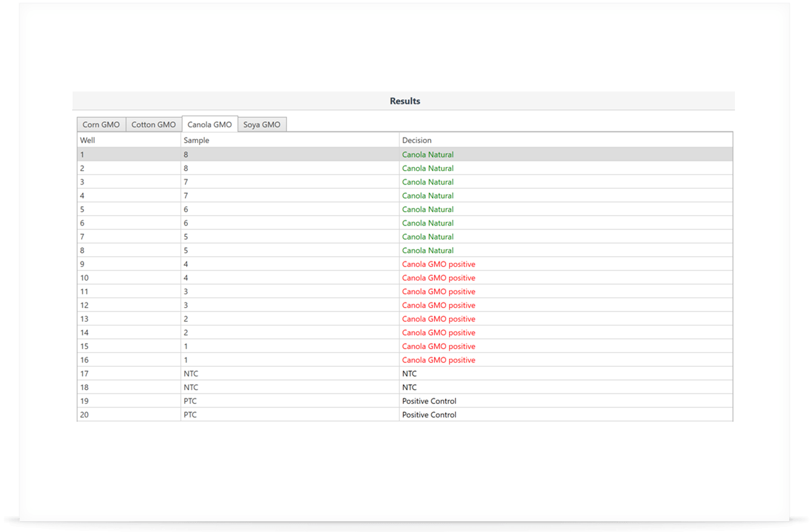Click well 13 Canola GMO positive decision
The height and width of the screenshot is (532, 812).
click(x=438, y=319)
